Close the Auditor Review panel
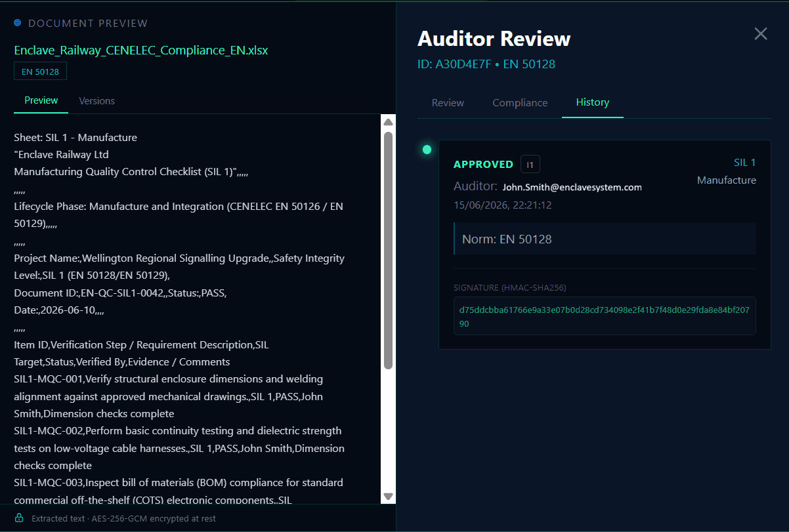 pos(760,33)
